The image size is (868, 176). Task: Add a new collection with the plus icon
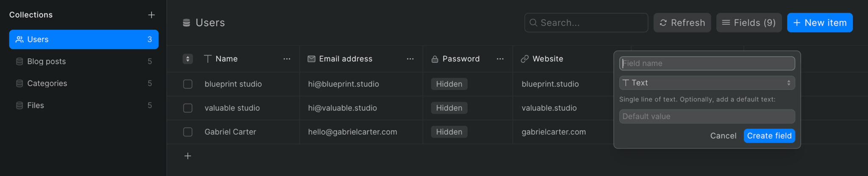[x=151, y=15]
